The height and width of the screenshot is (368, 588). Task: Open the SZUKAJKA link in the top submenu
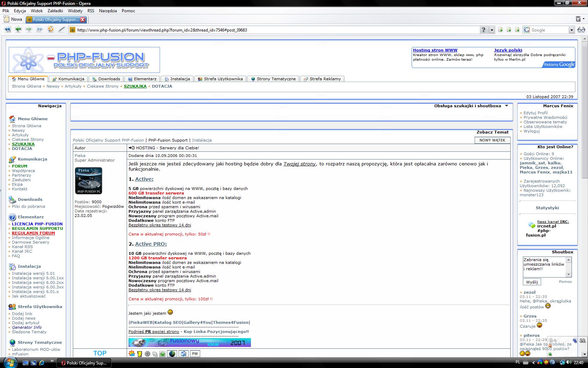(135, 86)
